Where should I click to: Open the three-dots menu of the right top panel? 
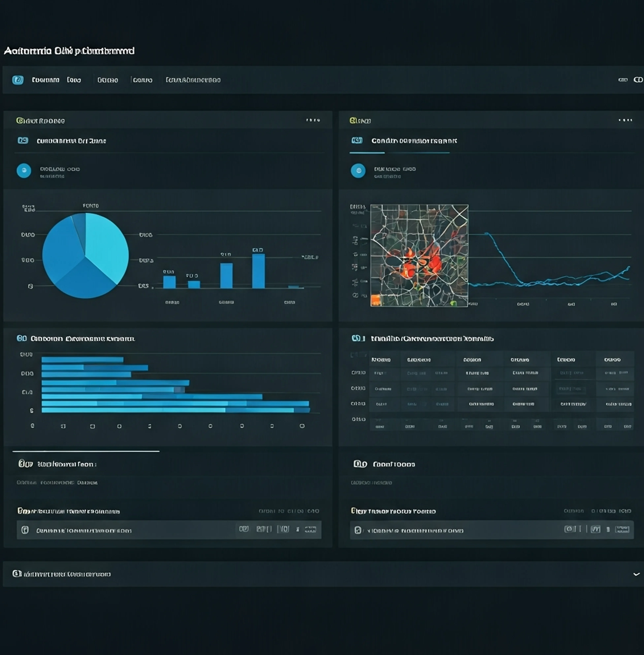(625, 120)
